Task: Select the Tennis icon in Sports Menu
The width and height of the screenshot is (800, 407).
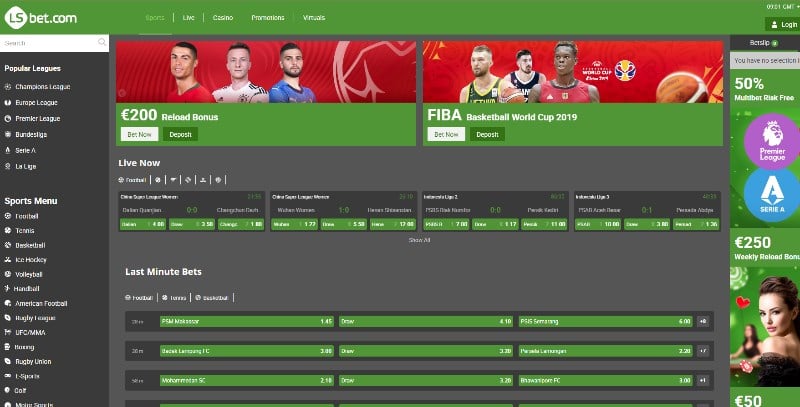Action: 8,231
